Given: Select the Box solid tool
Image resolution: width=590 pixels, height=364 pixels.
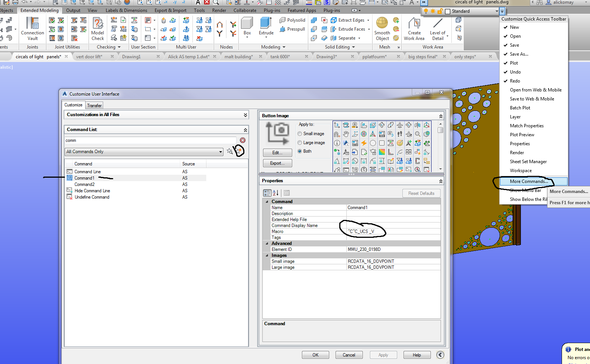Looking at the screenshot, I should pyautogui.click(x=247, y=27).
